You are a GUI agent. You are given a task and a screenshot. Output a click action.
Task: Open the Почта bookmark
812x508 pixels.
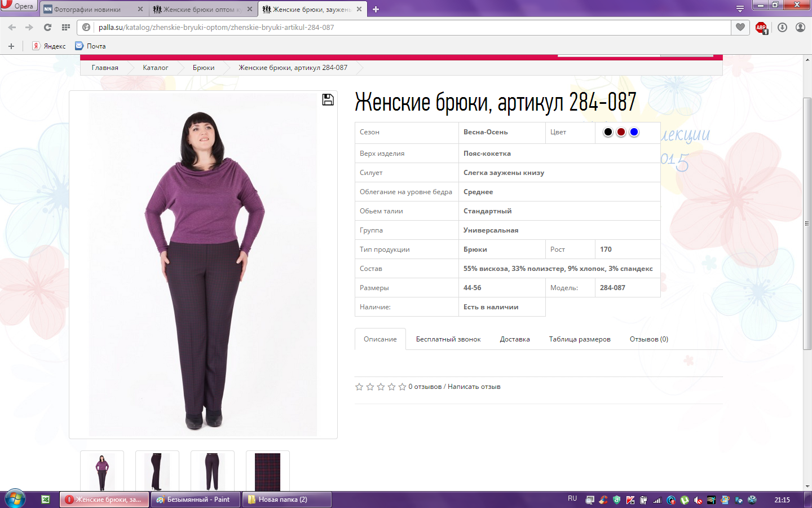pos(90,46)
